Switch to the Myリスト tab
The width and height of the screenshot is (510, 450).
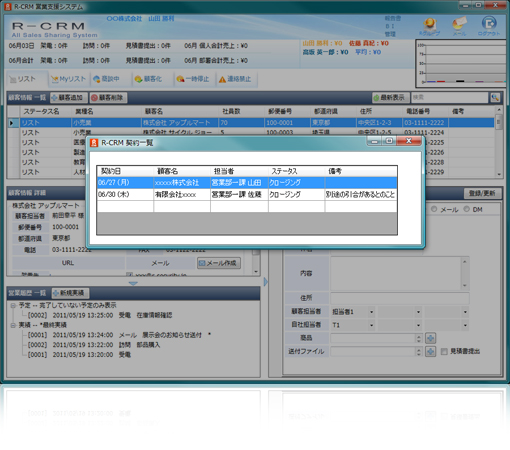[68, 79]
